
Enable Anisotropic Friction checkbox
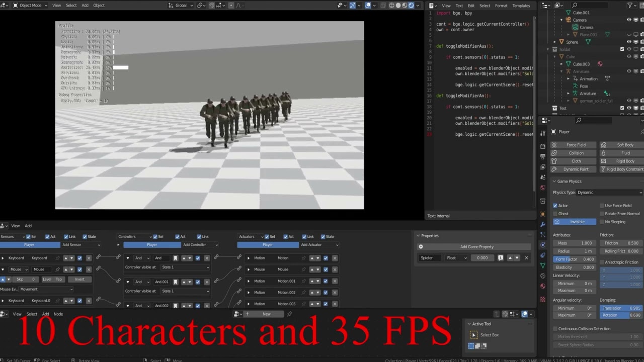click(602, 262)
